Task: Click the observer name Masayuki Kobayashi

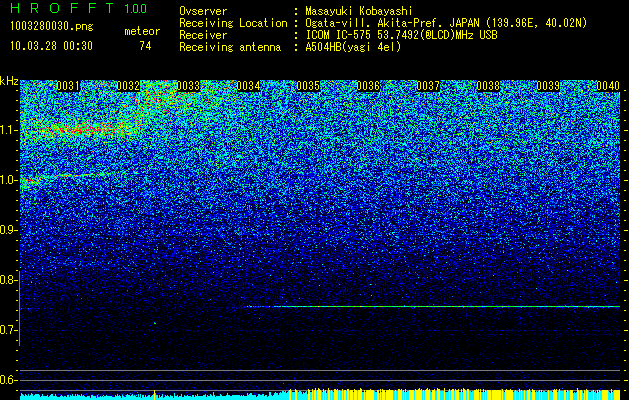Action: pos(359,11)
